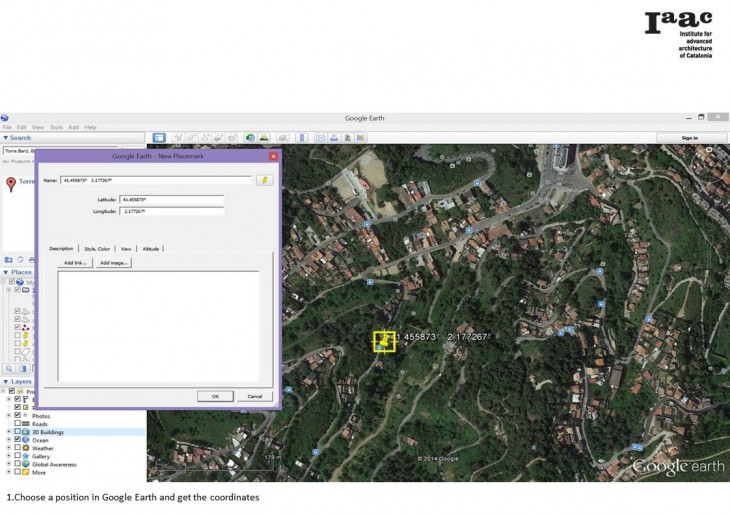Image resolution: width=730 pixels, height=516 pixels.
Task: Click the Latitude input field
Action: coord(171,200)
